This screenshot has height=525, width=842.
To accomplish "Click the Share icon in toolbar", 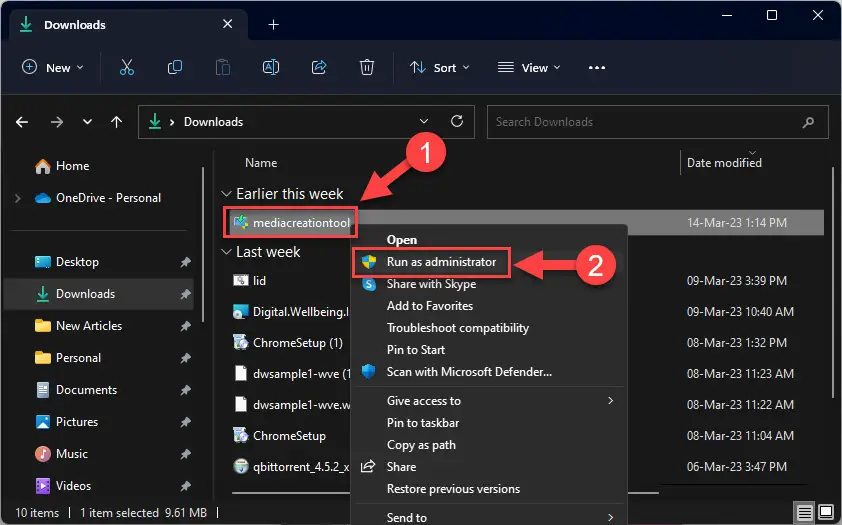I will 319,68.
